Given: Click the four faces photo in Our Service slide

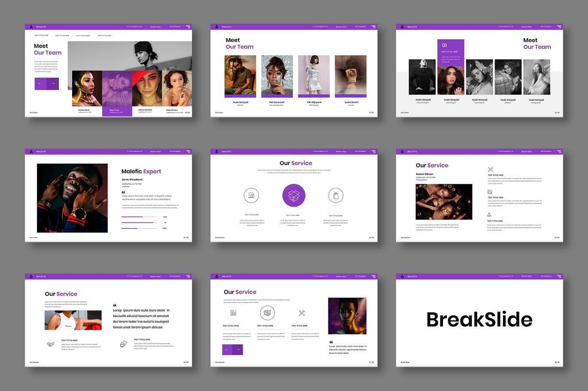Looking at the screenshot, I should pos(444,202).
